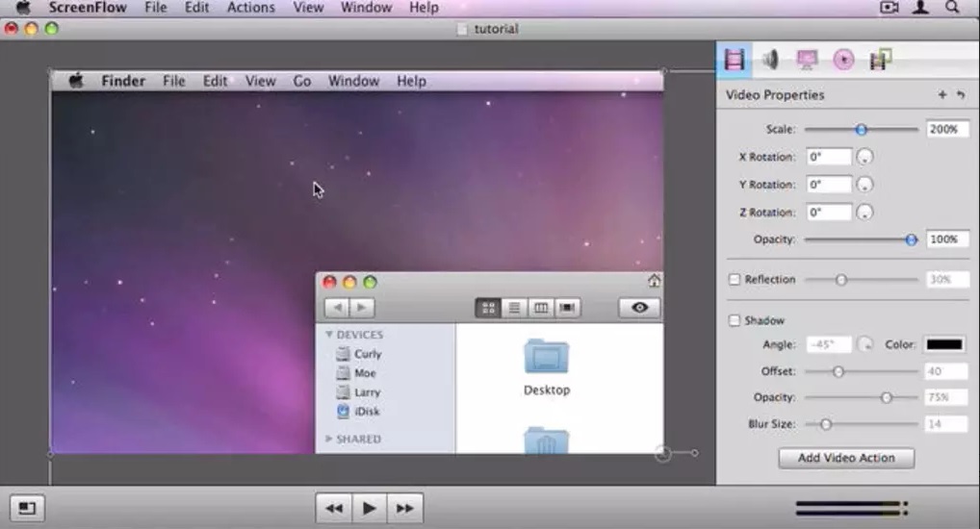980x529 pixels.
Task: Adjust the Scale slider handle
Action: [x=862, y=130]
